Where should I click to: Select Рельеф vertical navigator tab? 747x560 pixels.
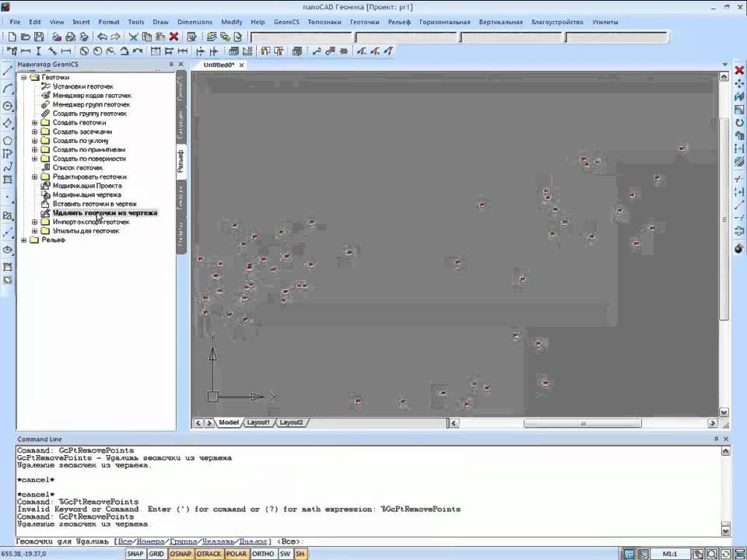point(181,161)
